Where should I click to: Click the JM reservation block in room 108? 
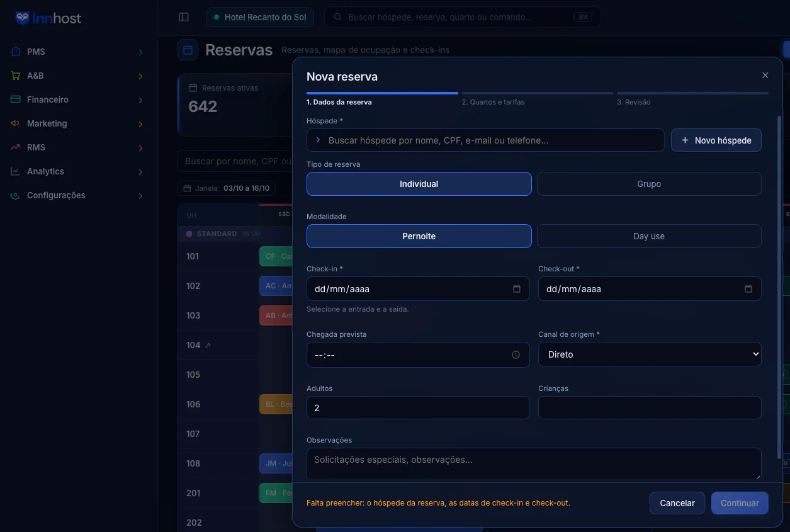click(276, 463)
